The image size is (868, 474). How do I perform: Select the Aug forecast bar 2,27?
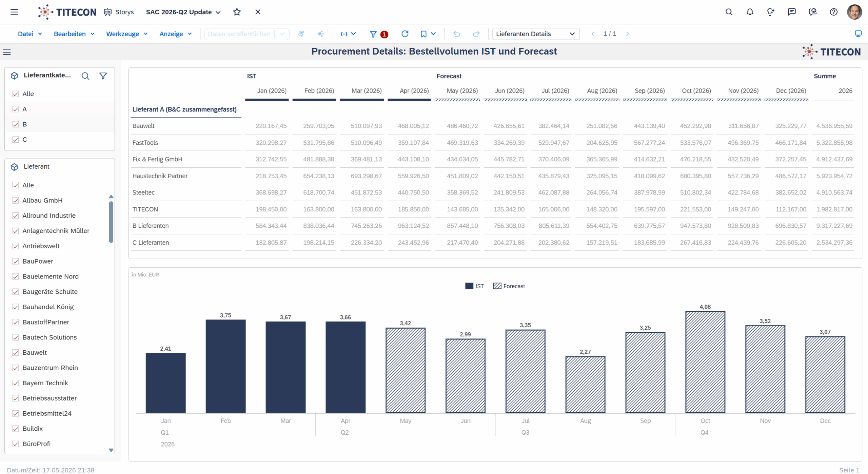point(585,385)
